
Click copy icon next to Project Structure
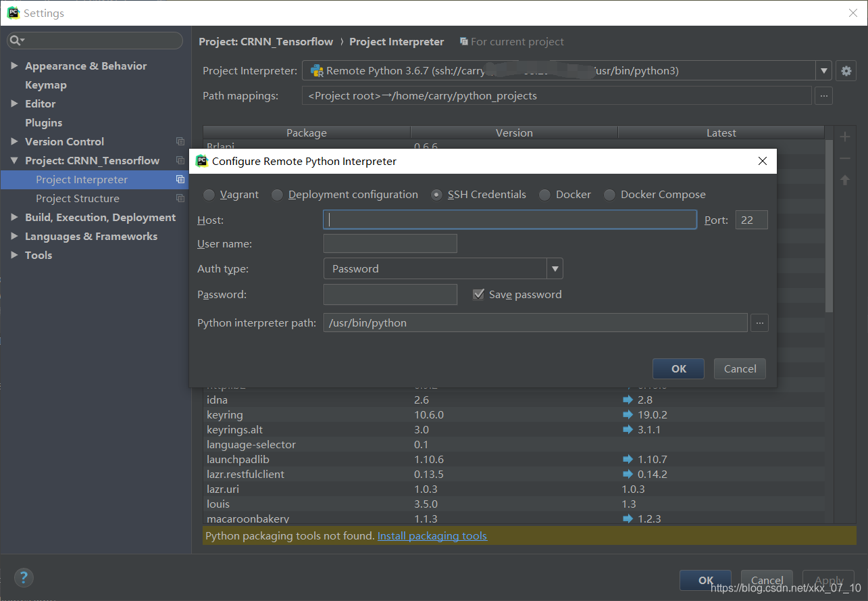(180, 198)
